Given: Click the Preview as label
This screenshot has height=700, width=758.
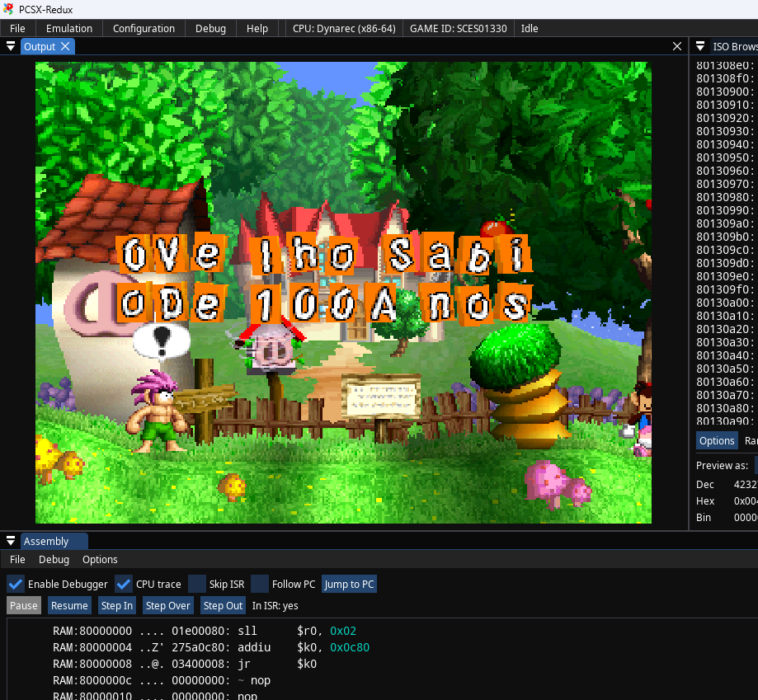Looking at the screenshot, I should pos(722,466).
